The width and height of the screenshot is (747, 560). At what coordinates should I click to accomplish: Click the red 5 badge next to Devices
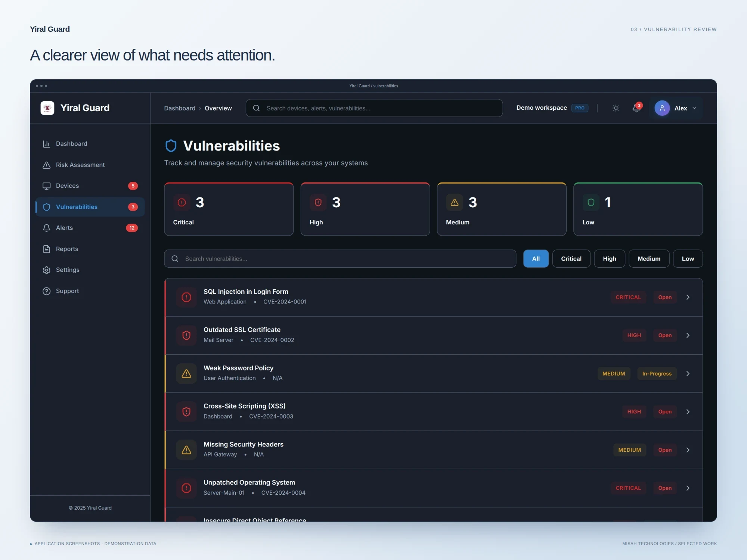tap(133, 186)
